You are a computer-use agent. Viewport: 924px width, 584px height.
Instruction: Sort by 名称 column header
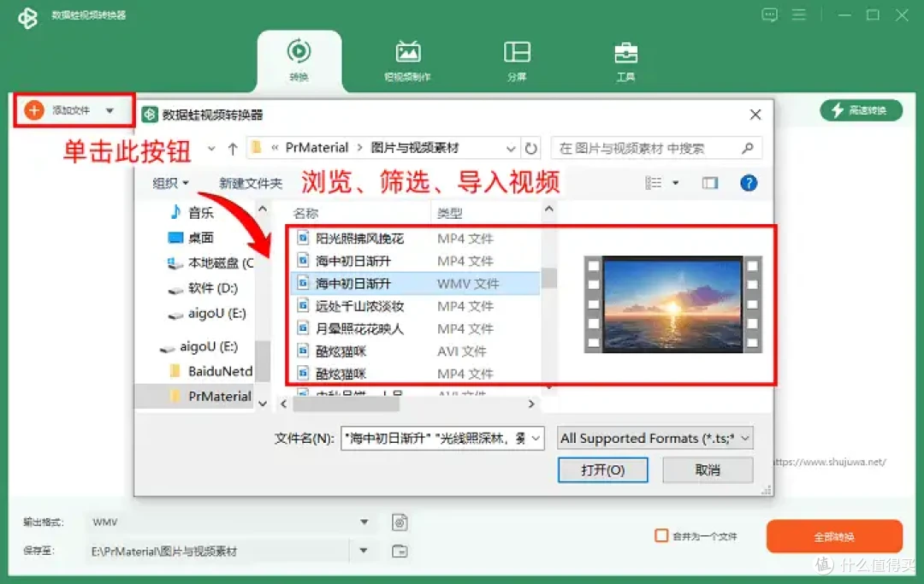tap(305, 213)
